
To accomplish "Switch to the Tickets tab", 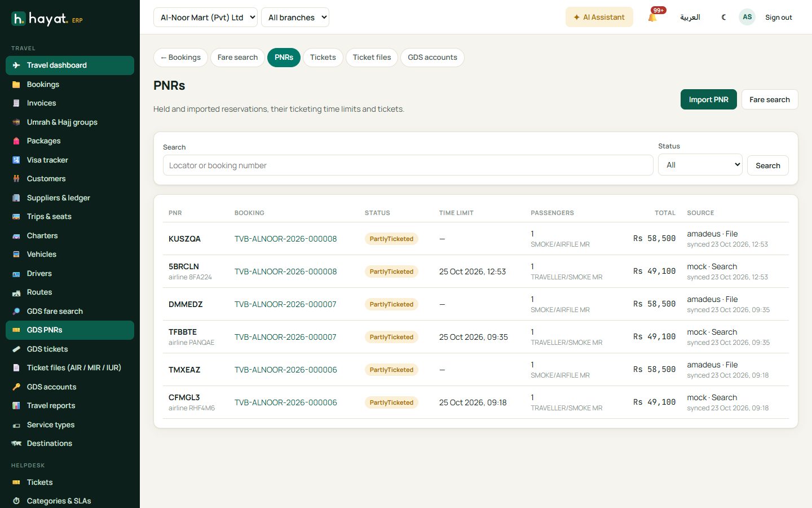I will (x=323, y=58).
